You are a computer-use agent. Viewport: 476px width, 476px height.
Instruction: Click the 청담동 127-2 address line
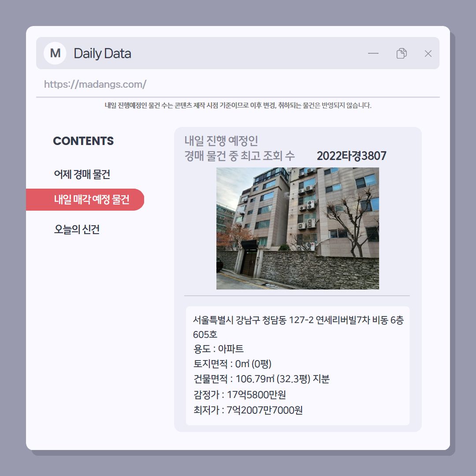[298, 327]
